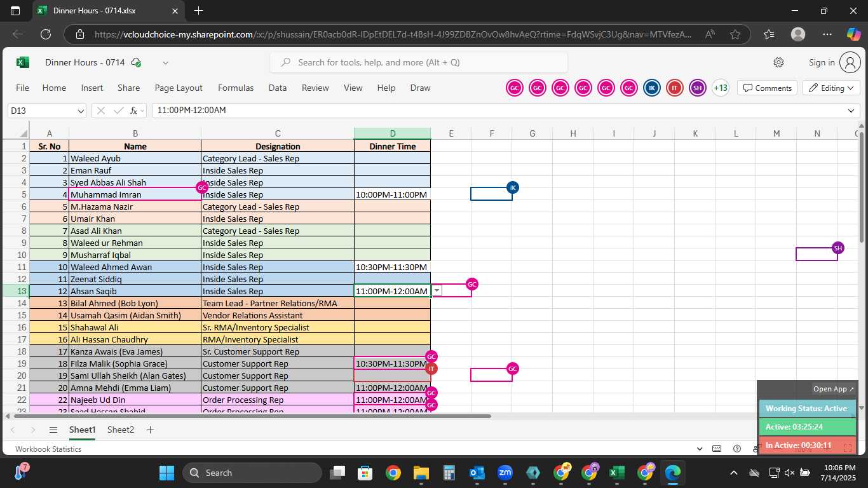Open the browser Settings and more menu
This screenshot has height=488, width=868.
click(x=827, y=34)
